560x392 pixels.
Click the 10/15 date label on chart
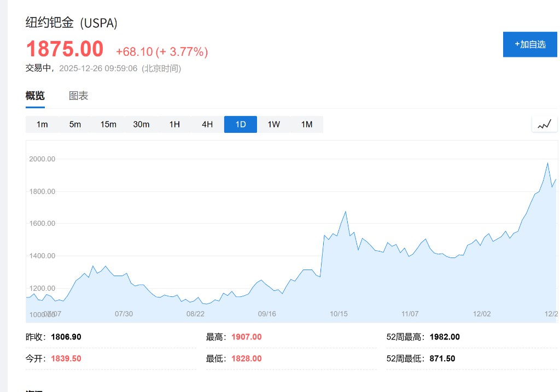(339, 314)
